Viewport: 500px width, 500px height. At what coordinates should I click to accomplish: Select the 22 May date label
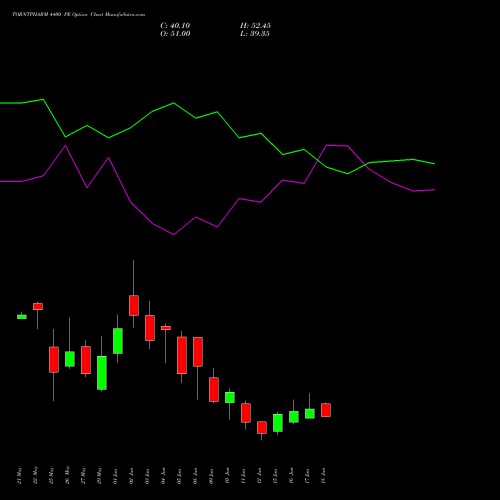pyautogui.click(x=35, y=476)
